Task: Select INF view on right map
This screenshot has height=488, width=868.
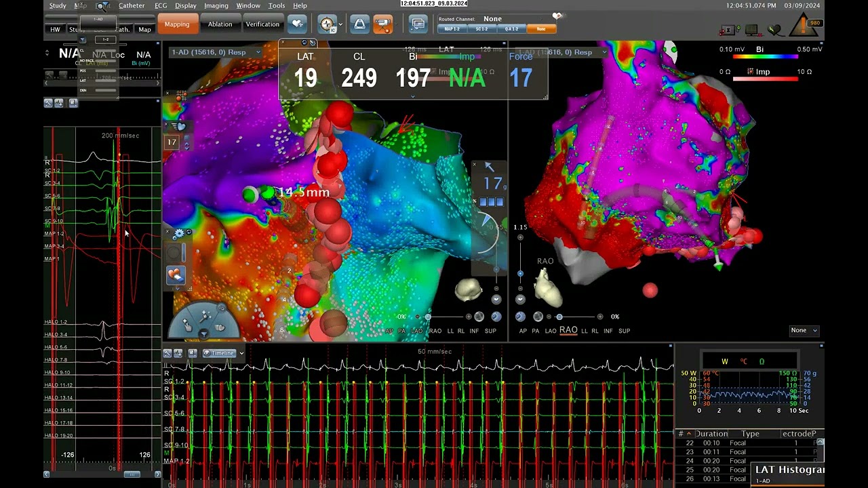Action: 608,331
